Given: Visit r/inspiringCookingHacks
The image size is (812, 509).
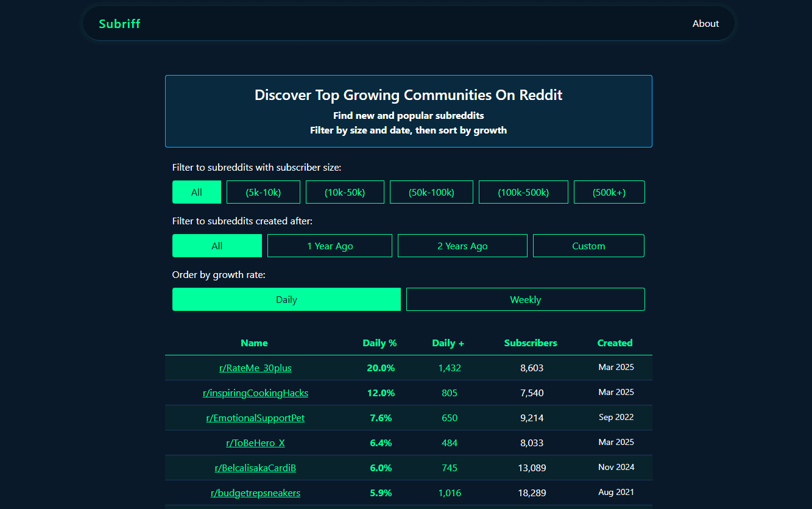Looking at the screenshot, I should click(x=255, y=393).
